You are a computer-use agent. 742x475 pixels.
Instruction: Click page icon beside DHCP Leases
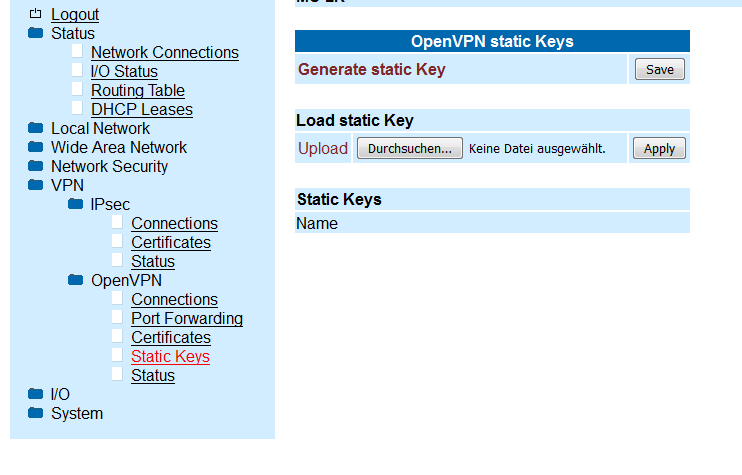(77, 108)
